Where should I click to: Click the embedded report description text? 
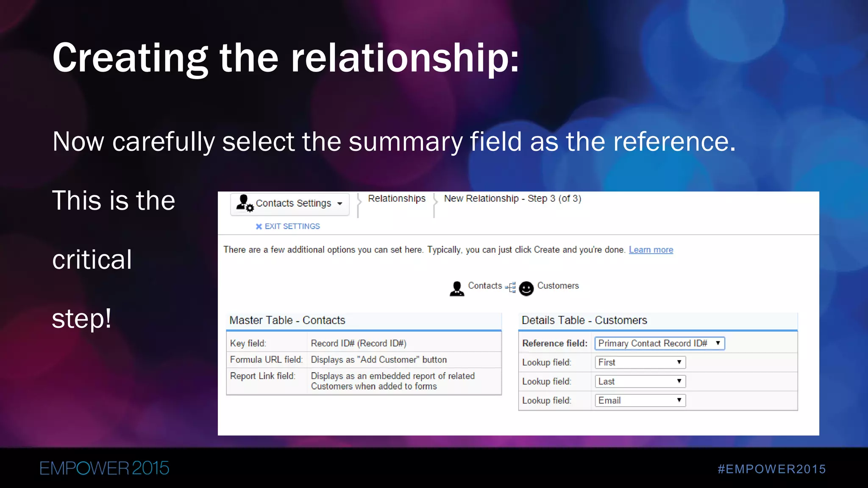393,381
